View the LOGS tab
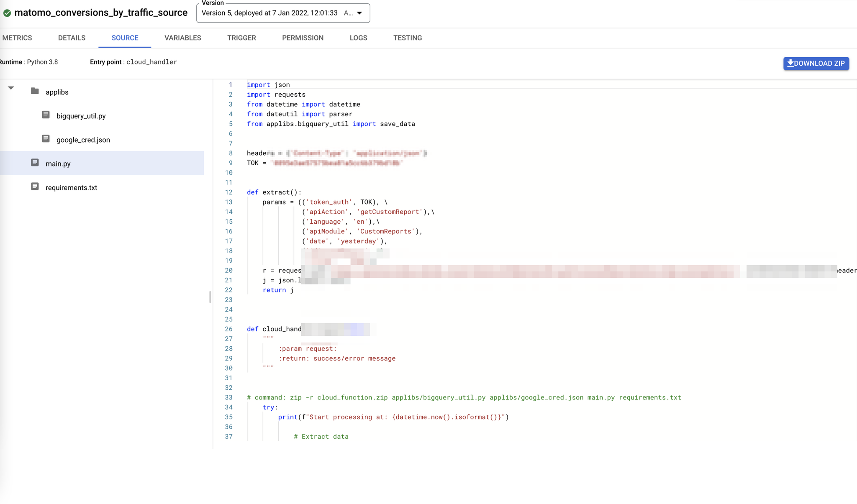 click(x=358, y=38)
